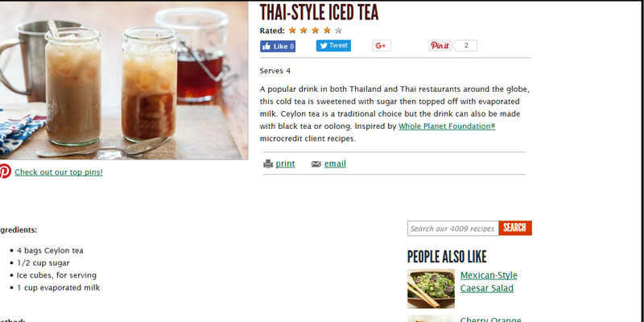Click the Thai iced tea photo
The width and height of the screenshot is (644, 322).
[x=124, y=80]
